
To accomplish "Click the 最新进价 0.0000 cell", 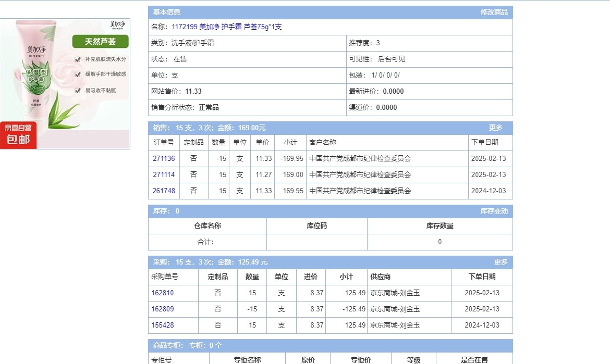I will (x=430, y=92).
